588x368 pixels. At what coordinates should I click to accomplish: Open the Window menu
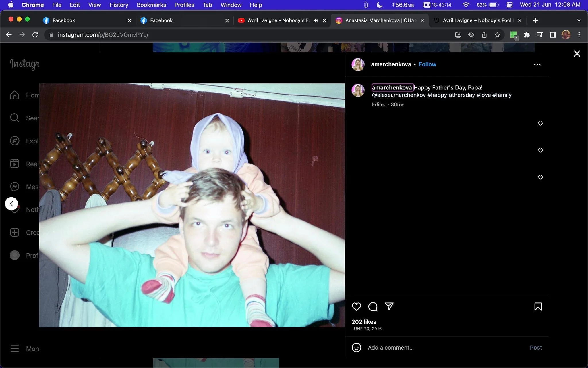(231, 5)
